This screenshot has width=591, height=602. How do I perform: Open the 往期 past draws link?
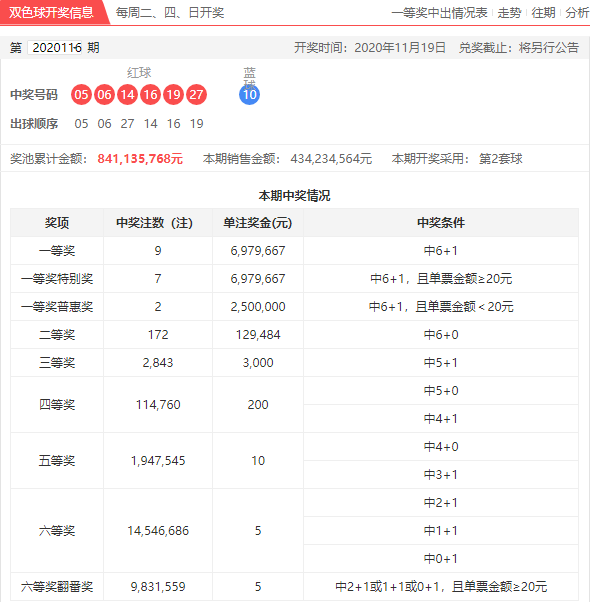(x=543, y=13)
